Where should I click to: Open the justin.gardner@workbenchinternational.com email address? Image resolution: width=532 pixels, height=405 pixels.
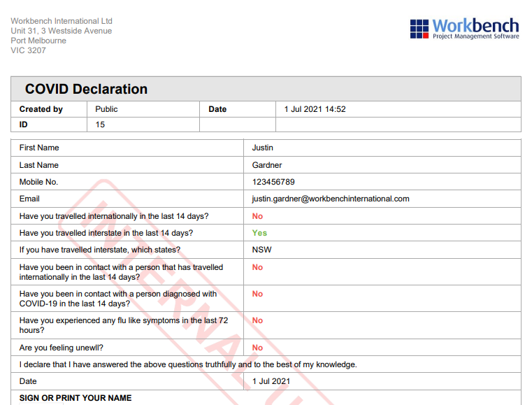(330, 199)
